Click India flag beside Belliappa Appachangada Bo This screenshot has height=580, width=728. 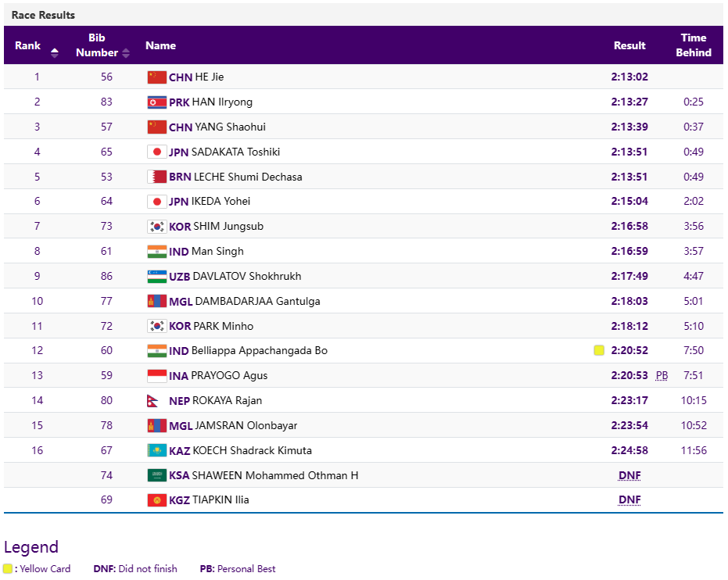157,351
